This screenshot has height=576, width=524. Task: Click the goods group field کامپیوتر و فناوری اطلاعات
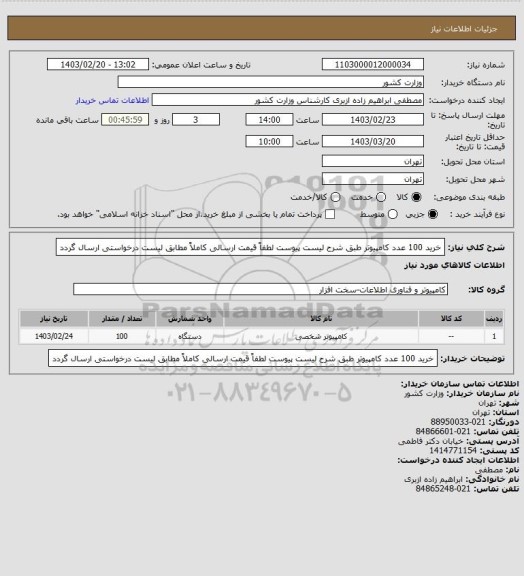pyautogui.click(x=260, y=289)
